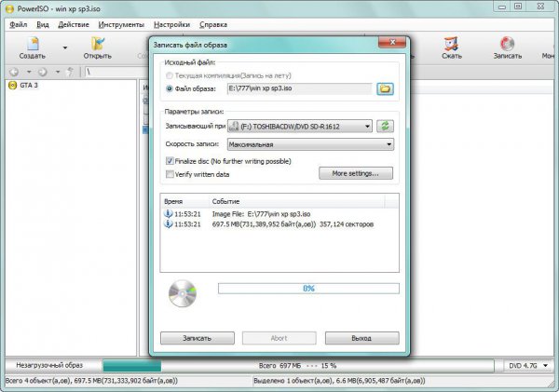Select the Файл образа radio button
This screenshot has width=559, height=392.
click(170, 88)
